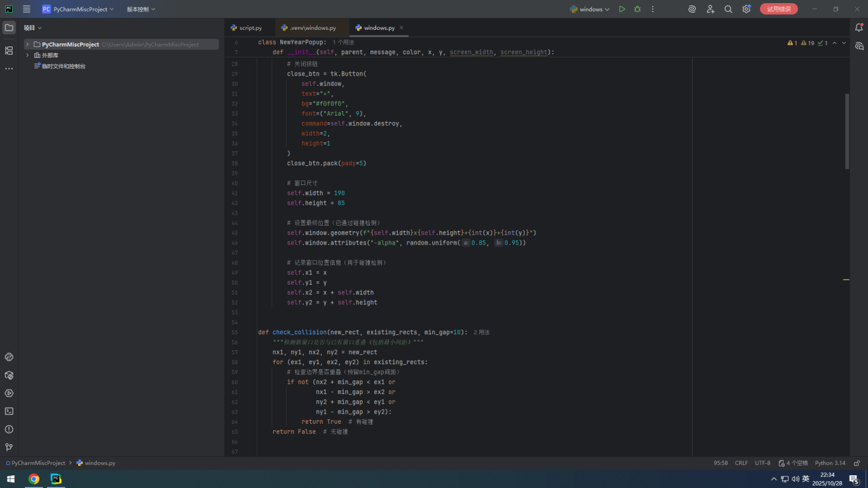This screenshot has height=488, width=868.
Task: Open the Problems tool window
Action: pyautogui.click(x=9, y=430)
